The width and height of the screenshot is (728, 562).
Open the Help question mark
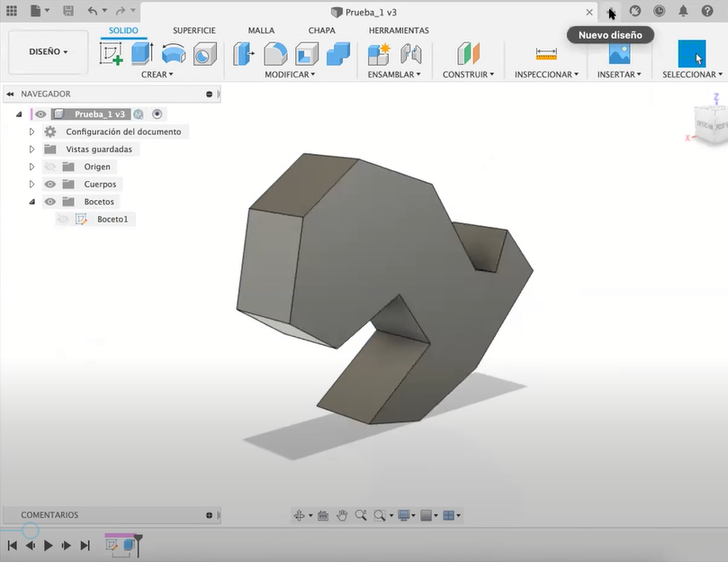tap(707, 11)
